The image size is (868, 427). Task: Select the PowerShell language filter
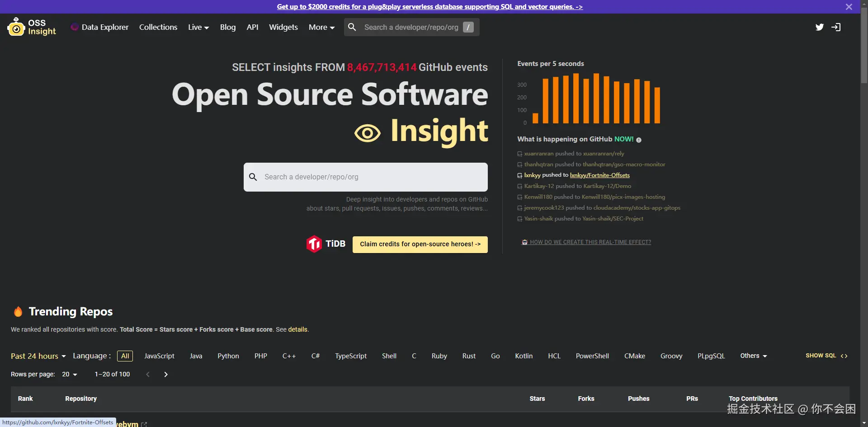[x=592, y=356]
